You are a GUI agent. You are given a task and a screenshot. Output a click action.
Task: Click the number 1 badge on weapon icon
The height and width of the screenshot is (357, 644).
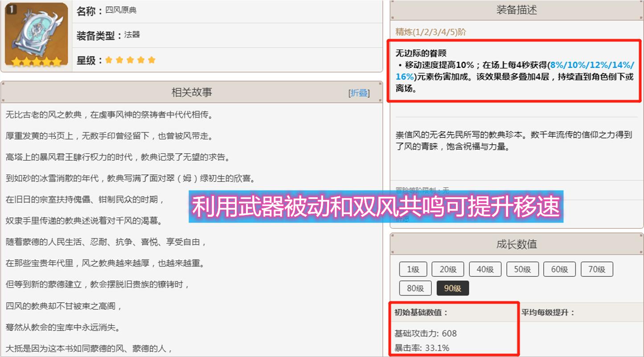(x=11, y=9)
